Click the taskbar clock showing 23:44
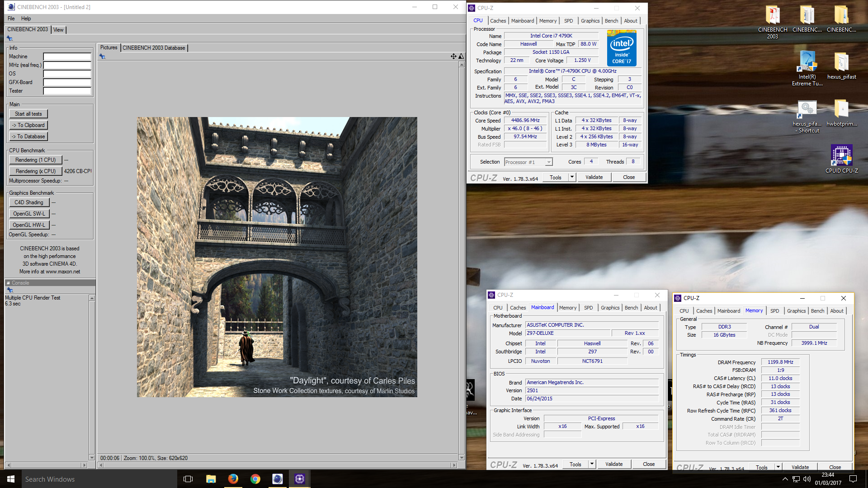Screen dimensions: 868x488 (828, 479)
